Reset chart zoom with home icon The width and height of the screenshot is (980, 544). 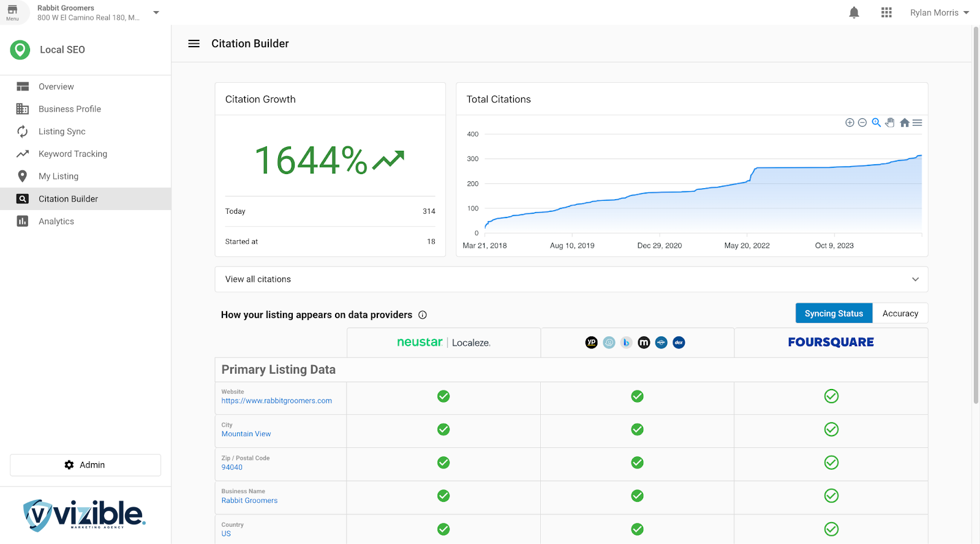point(904,123)
